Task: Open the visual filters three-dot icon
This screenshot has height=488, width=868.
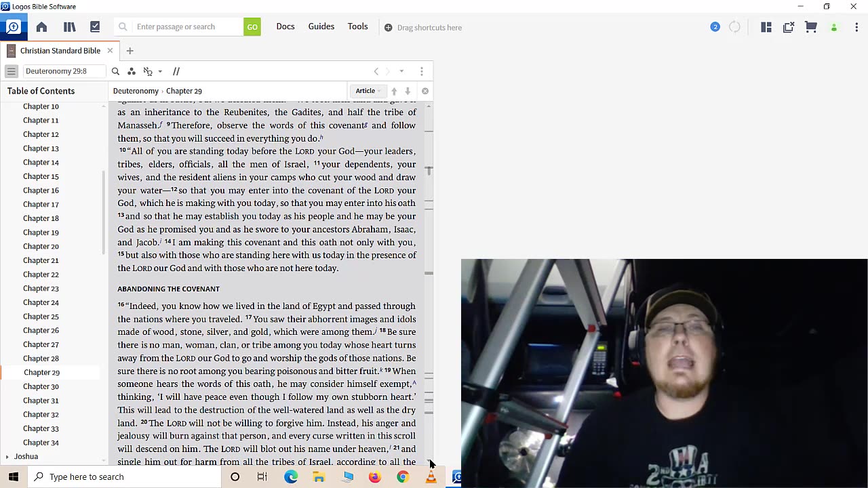Action: 132,71
